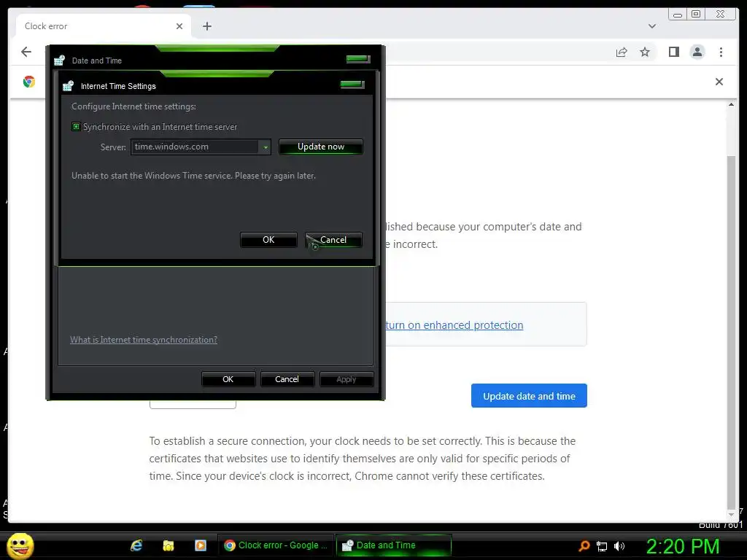Minimize the Chrome window

pos(678,15)
